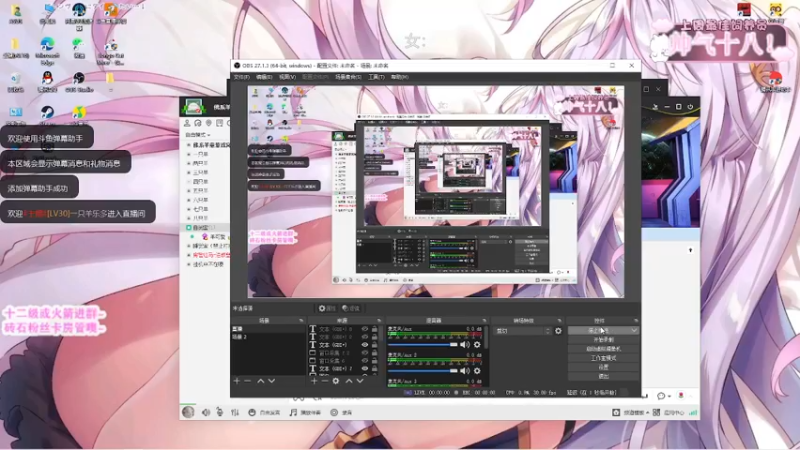Screen dimensions: 800x450
Task: Click the headset icon in voice chat window
Action: 198,123
